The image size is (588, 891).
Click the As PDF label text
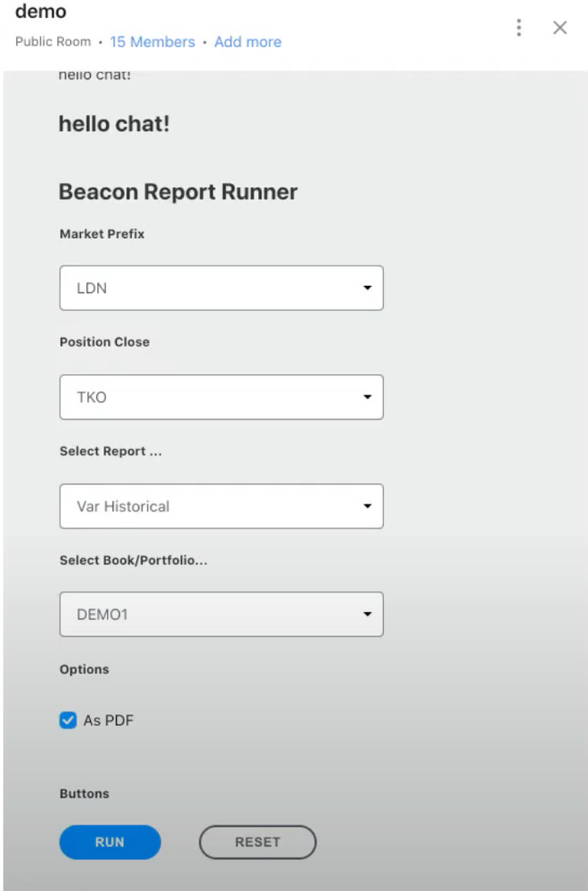tap(109, 721)
